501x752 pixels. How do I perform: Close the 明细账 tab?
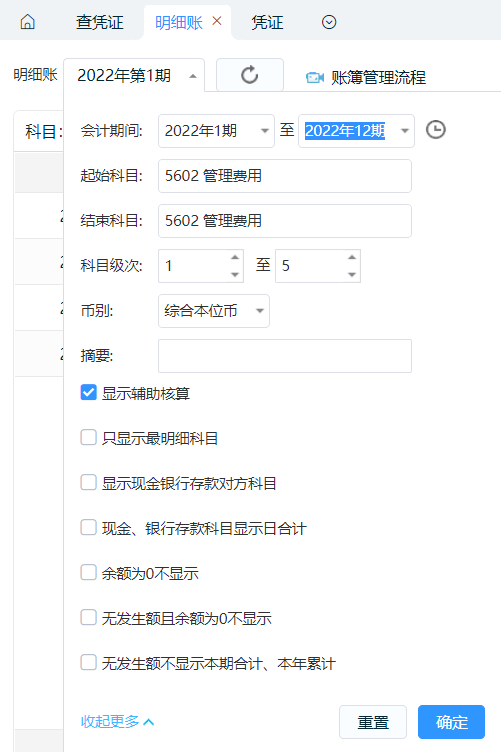(217, 21)
